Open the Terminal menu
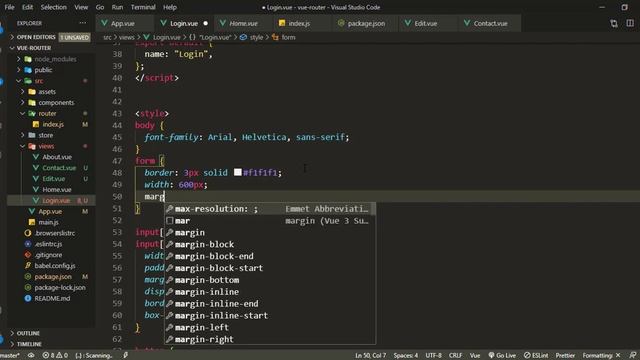Viewport: 640px width, 360px height. pos(143,7)
